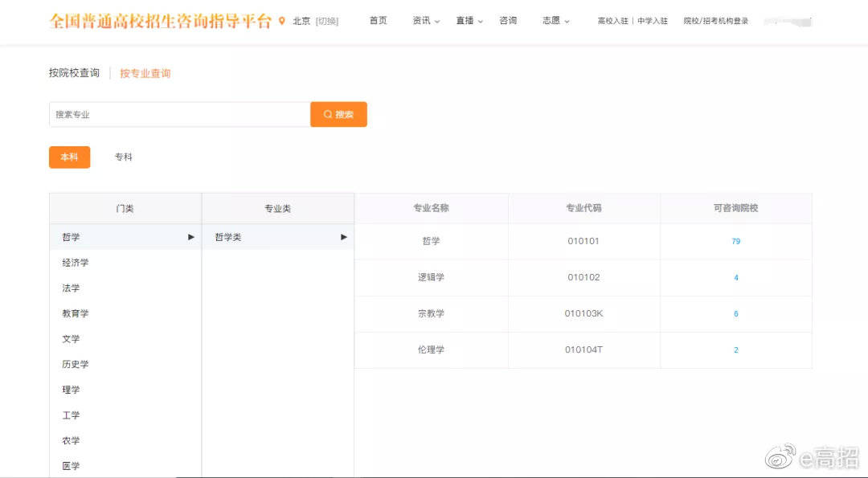868x478 pixels.
Task: Select the 按专业查询 tab
Action: click(x=145, y=73)
